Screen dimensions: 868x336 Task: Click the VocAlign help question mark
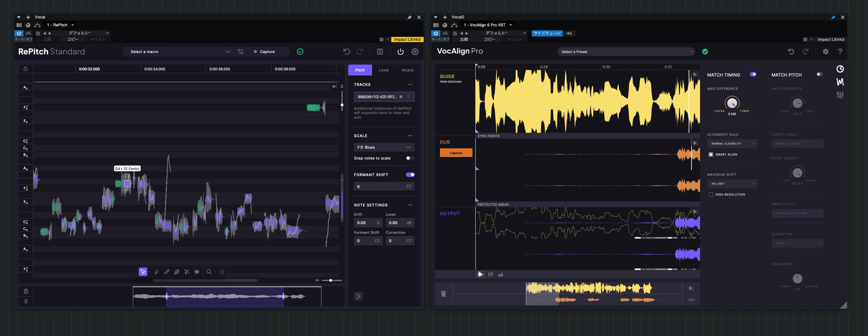click(x=840, y=52)
